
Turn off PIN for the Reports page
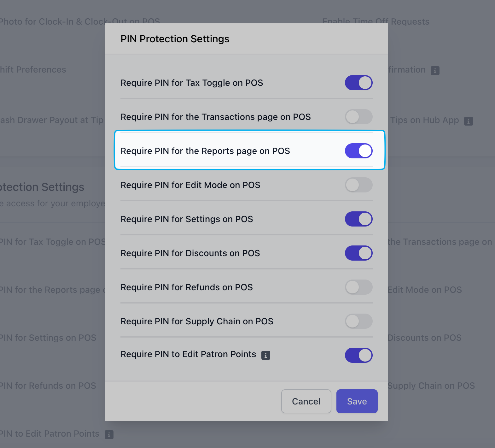pyautogui.click(x=358, y=151)
